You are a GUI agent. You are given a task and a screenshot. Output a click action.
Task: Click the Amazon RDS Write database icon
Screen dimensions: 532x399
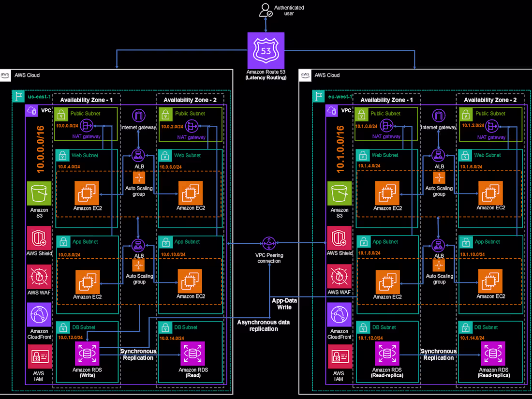(88, 353)
